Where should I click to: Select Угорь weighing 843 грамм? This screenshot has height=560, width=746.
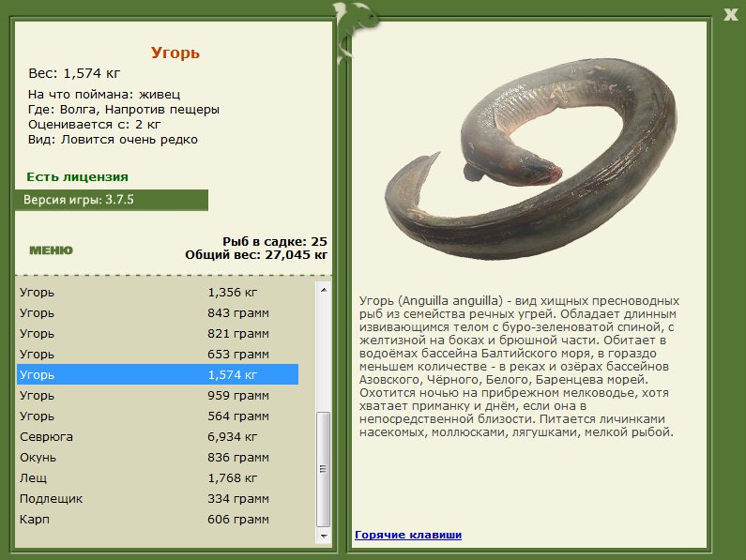click(x=158, y=313)
